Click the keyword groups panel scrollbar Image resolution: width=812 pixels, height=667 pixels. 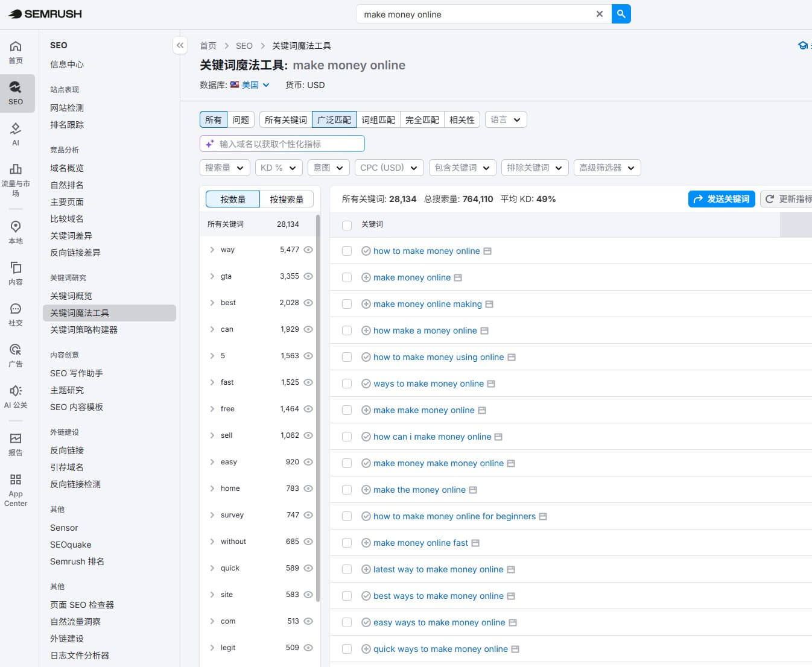[x=318, y=407]
